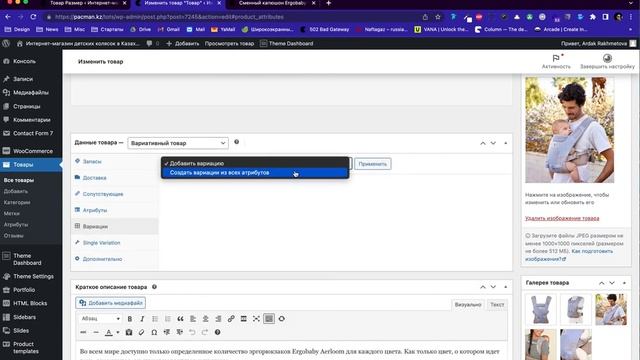Bookmark page with the star icon

[x=438, y=17]
